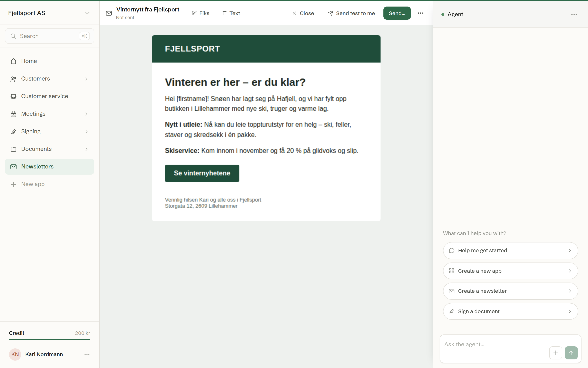Click the green Send... button
The height and width of the screenshot is (368, 588).
click(397, 13)
